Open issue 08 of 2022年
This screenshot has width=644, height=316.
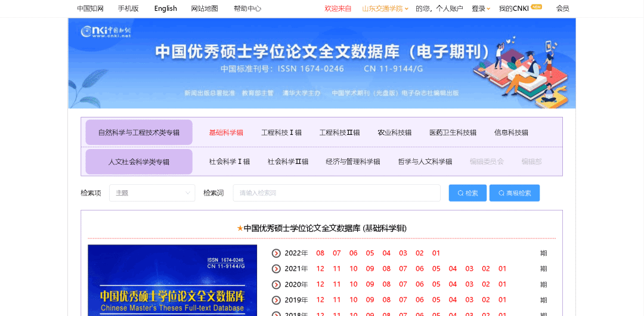point(320,253)
